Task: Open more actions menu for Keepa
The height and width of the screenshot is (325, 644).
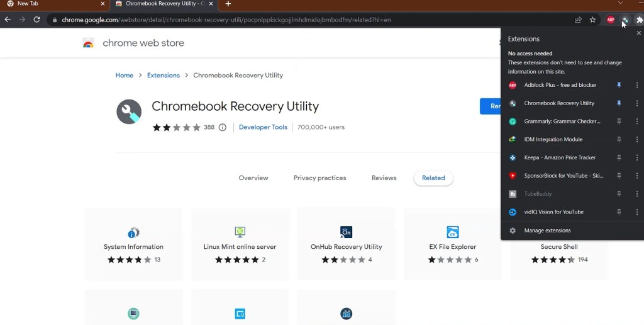Action: click(637, 157)
